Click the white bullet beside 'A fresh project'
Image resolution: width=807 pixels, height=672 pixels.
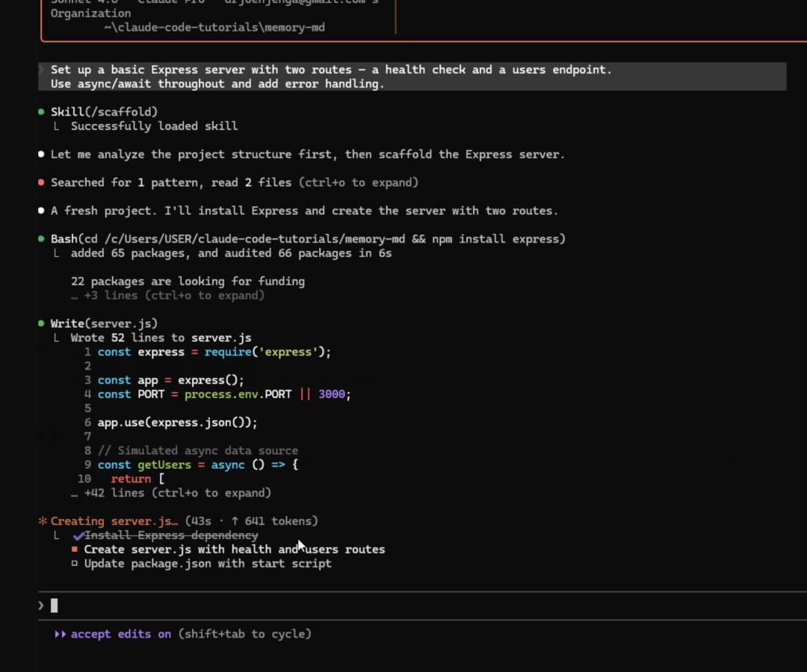pyautogui.click(x=41, y=211)
